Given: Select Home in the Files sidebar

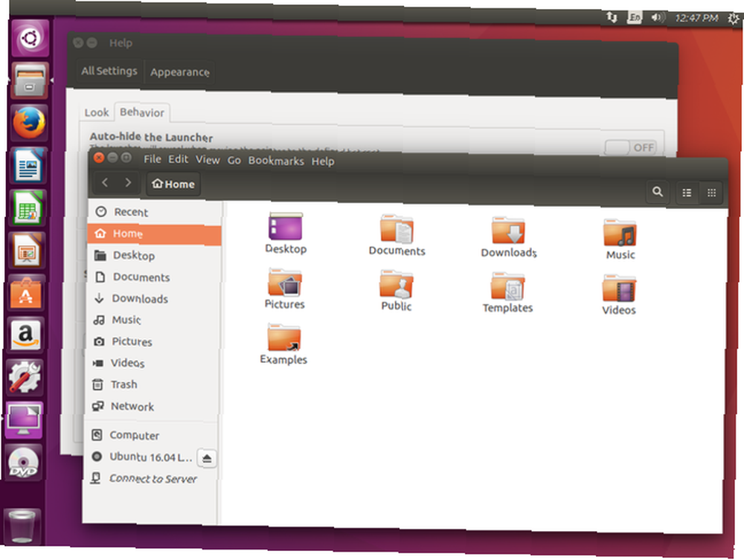Looking at the screenshot, I should (x=154, y=234).
